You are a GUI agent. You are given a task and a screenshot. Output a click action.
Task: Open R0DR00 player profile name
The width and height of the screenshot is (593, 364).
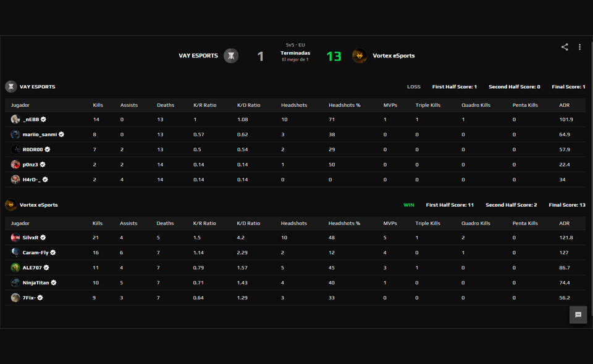pyautogui.click(x=33, y=149)
